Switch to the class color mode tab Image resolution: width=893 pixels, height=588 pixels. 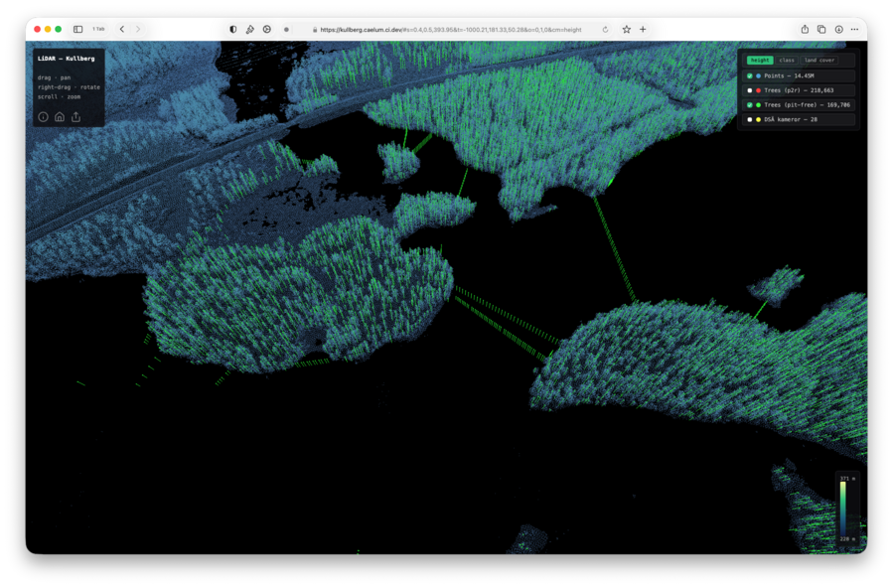(787, 61)
